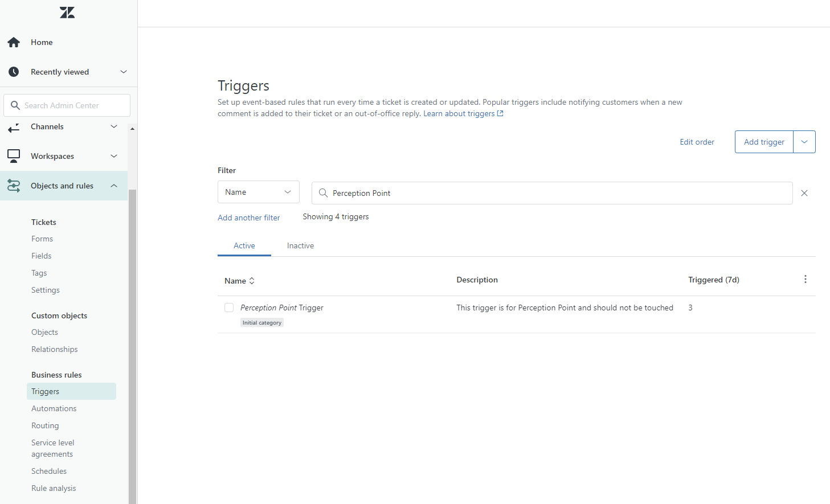Click the sidebar vertical scrollbar
This screenshot has width=830, height=504.
(132, 342)
